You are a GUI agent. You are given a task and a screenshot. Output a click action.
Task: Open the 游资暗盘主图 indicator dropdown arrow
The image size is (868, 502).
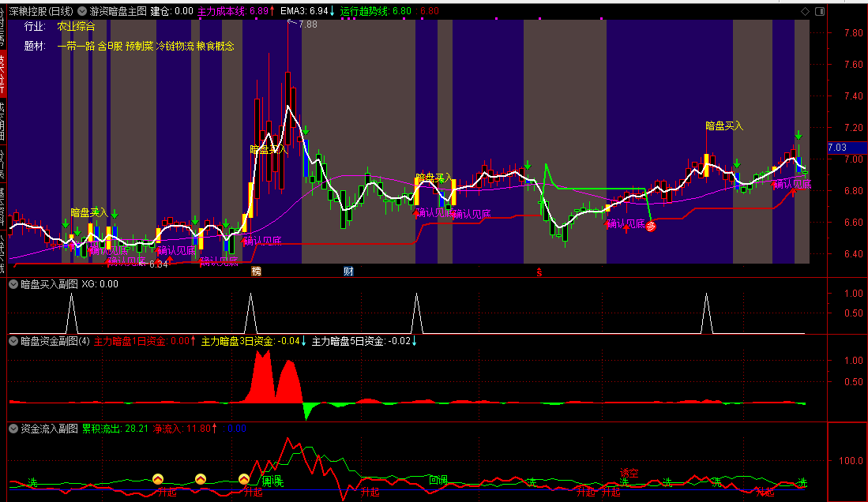pos(82,11)
